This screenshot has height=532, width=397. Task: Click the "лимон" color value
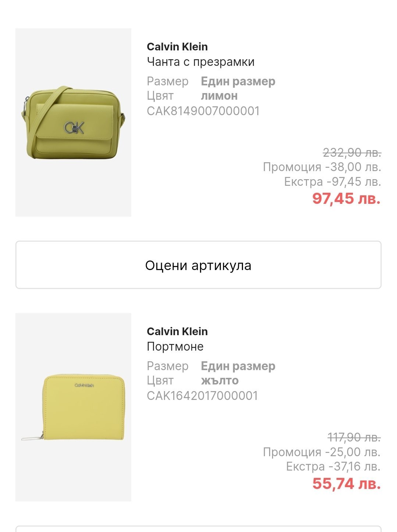[219, 96]
